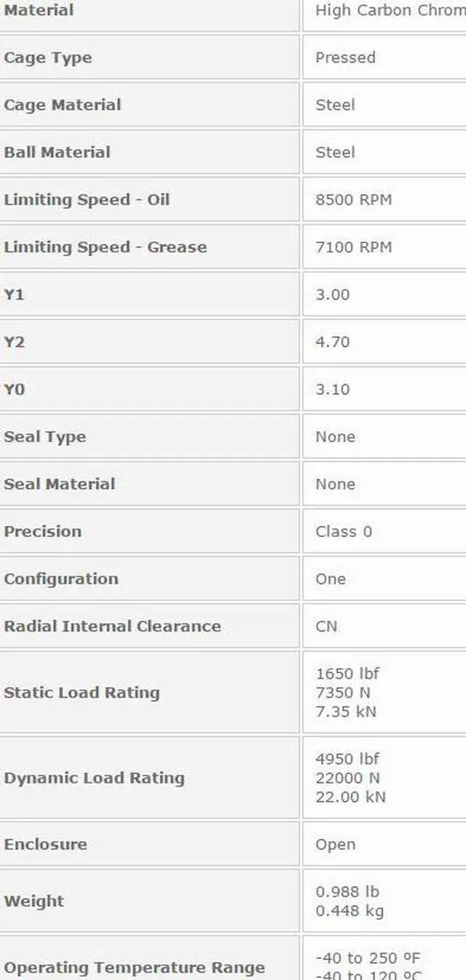Select the CN radial clearance value
The image size is (466, 980).
[x=326, y=626]
